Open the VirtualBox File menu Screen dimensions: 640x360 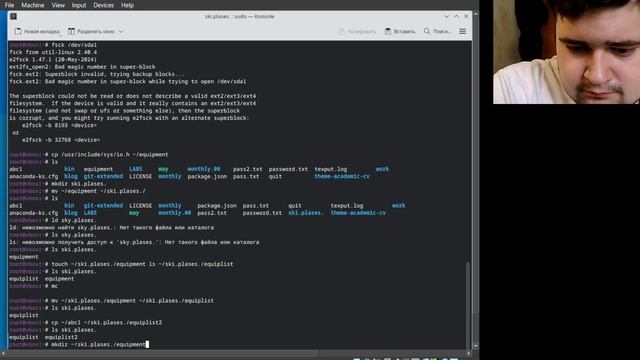9,5
